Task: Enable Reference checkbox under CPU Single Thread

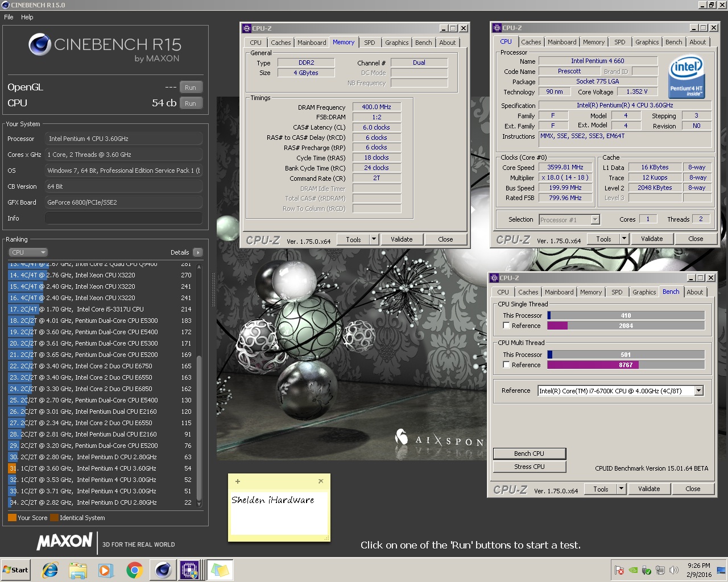Action: pyautogui.click(x=506, y=326)
